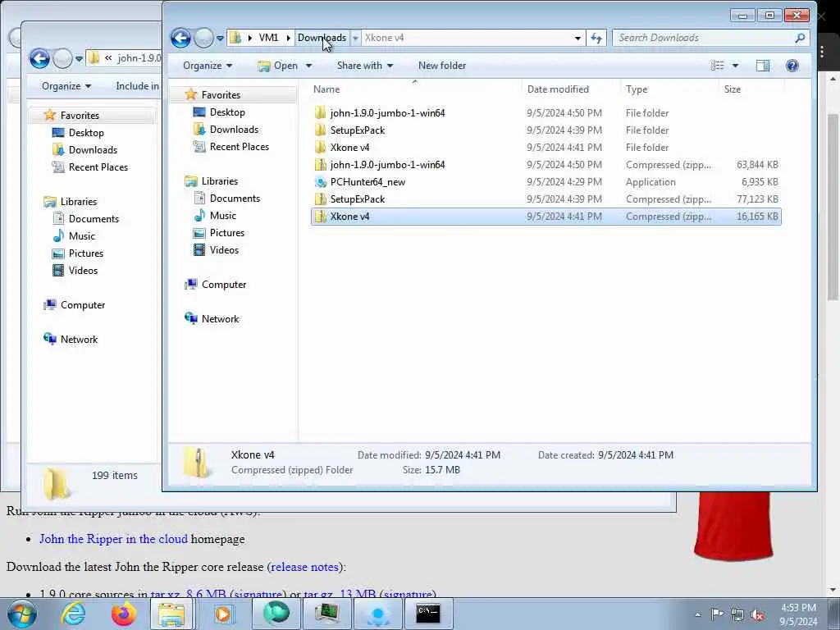This screenshot has width=840, height=630.
Task: Open Pictures in background window sidebar
Action: [x=85, y=253]
